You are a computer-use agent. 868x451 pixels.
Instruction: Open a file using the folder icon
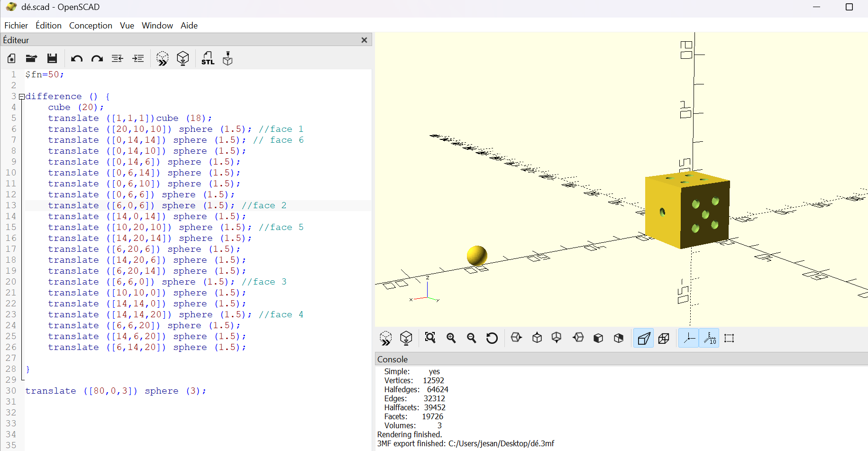[31, 58]
